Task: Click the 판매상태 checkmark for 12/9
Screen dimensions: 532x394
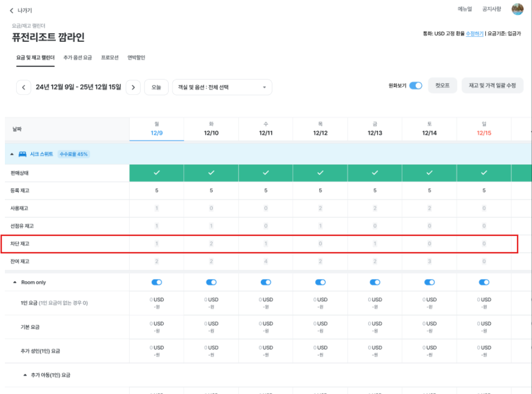Action: click(x=157, y=173)
